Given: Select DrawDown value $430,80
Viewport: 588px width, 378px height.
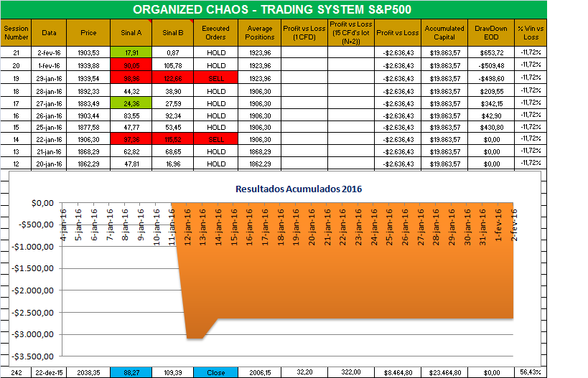Looking at the screenshot, I should coord(491,127).
